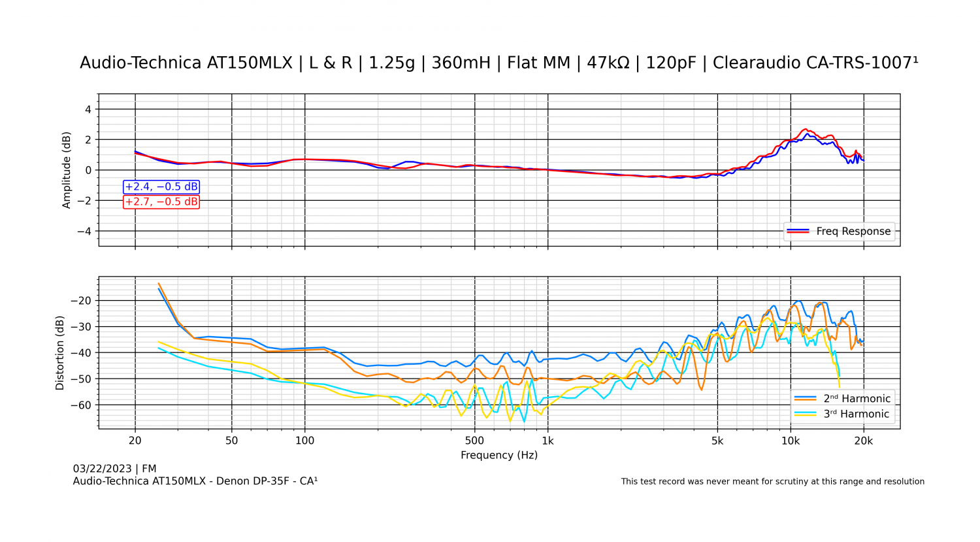Click the 'Distortion (dB)' axis label

[60, 353]
